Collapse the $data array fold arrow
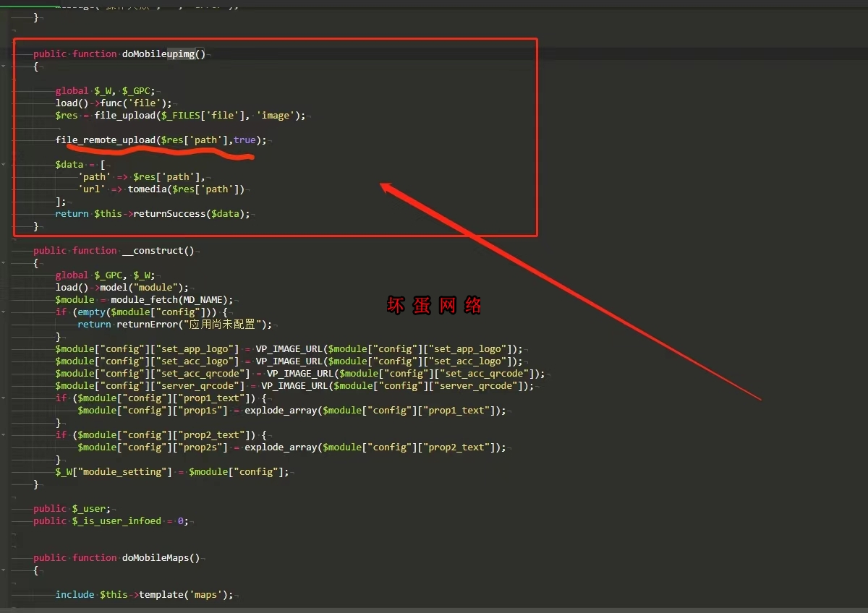 (4, 164)
